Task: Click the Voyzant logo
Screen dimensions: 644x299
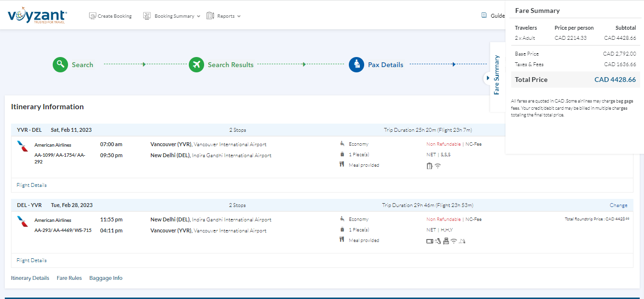Action: coord(37,15)
